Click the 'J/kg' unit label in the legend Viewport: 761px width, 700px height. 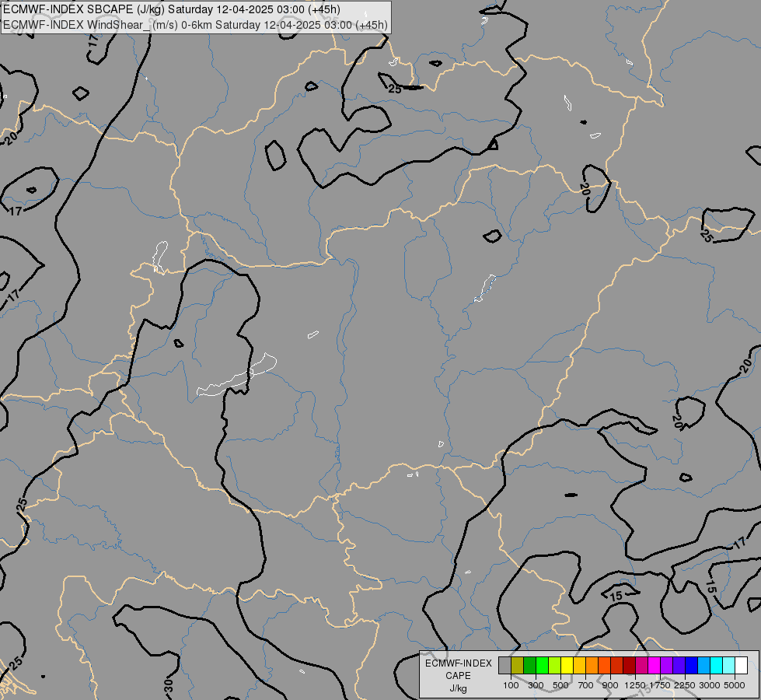[458, 688]
